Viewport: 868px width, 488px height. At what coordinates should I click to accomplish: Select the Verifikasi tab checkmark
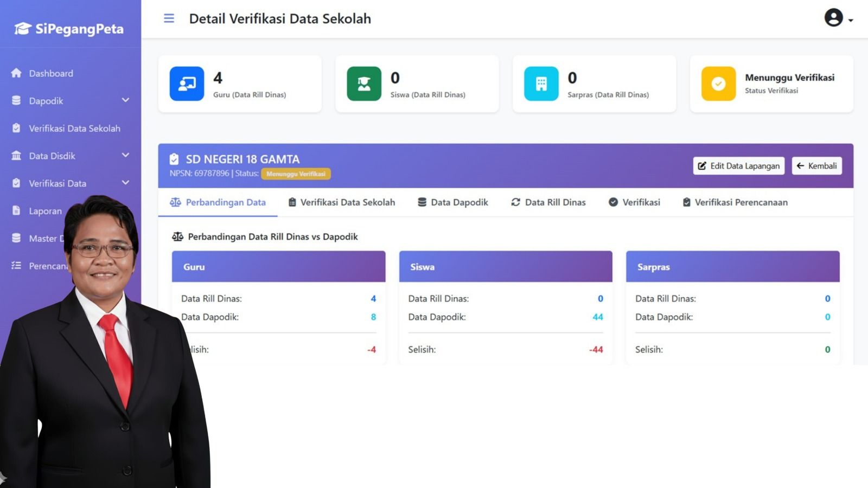613,202
